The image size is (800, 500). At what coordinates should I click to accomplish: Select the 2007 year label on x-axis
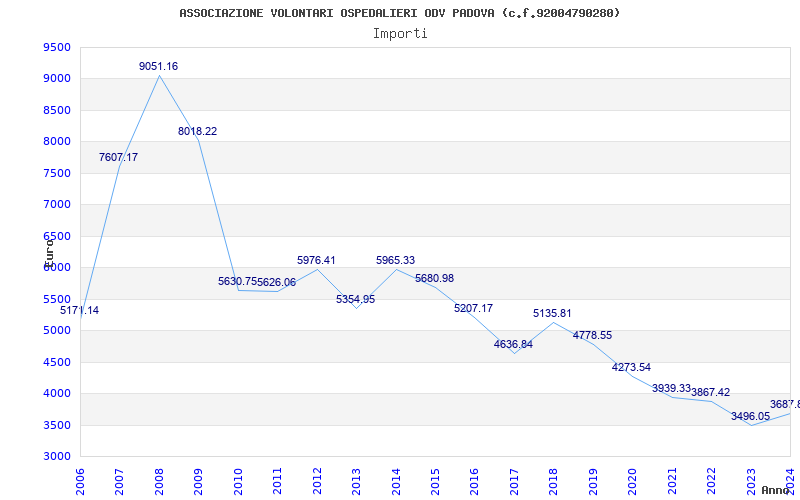119,482
